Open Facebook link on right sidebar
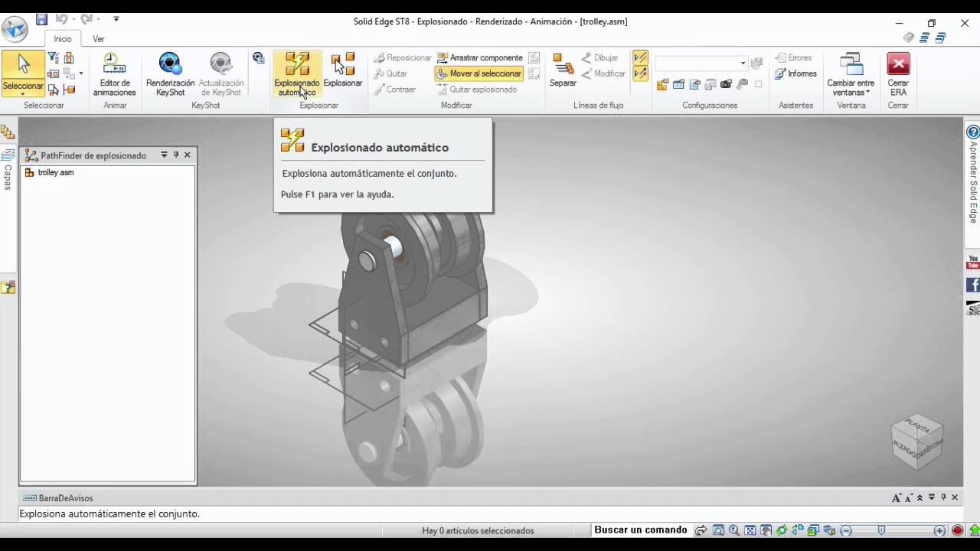Screen dimensions: 980x551 [x=973, y=285]
